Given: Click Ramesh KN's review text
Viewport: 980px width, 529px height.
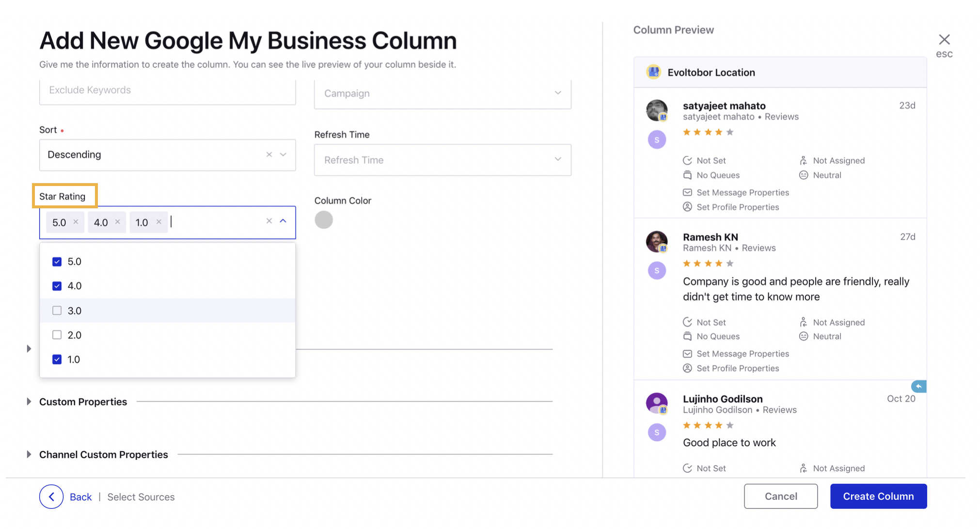Looking at the screenshot, I should pos(796,289).
